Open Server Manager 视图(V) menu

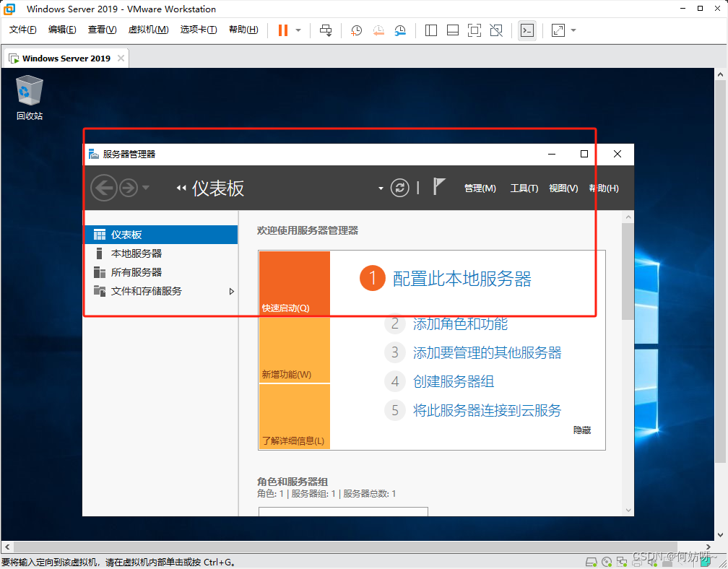point(563,188)
